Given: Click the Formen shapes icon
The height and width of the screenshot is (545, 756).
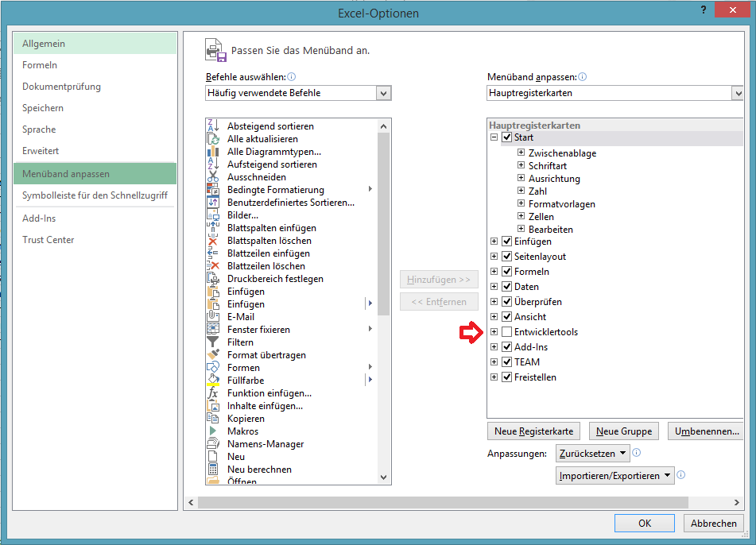Looking at the screenshot, I should 213,368.
